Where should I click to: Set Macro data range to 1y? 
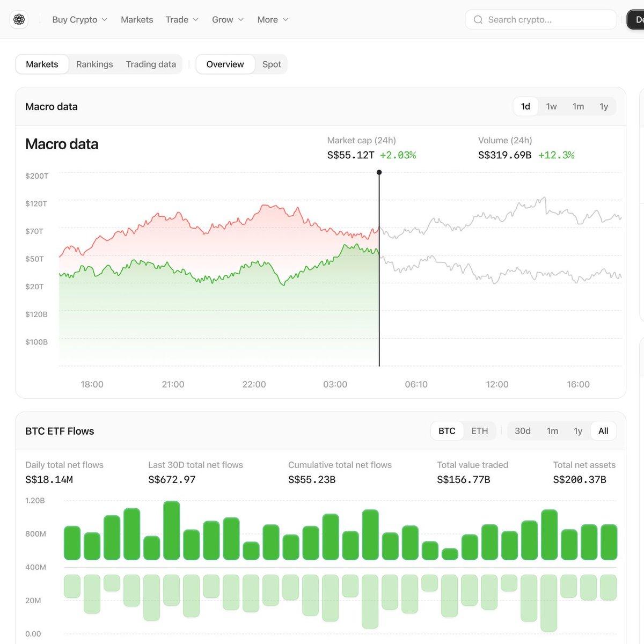tap(604, 106)
